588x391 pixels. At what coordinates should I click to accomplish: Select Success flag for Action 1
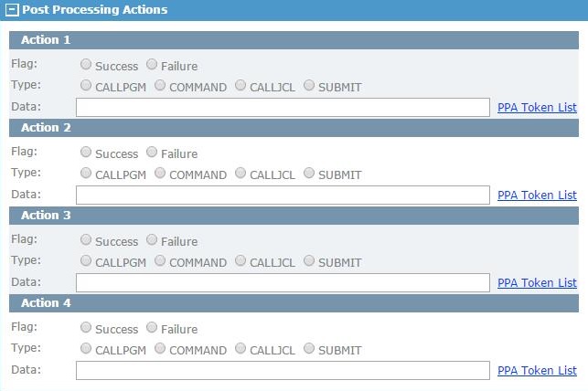tap(86, 65)
